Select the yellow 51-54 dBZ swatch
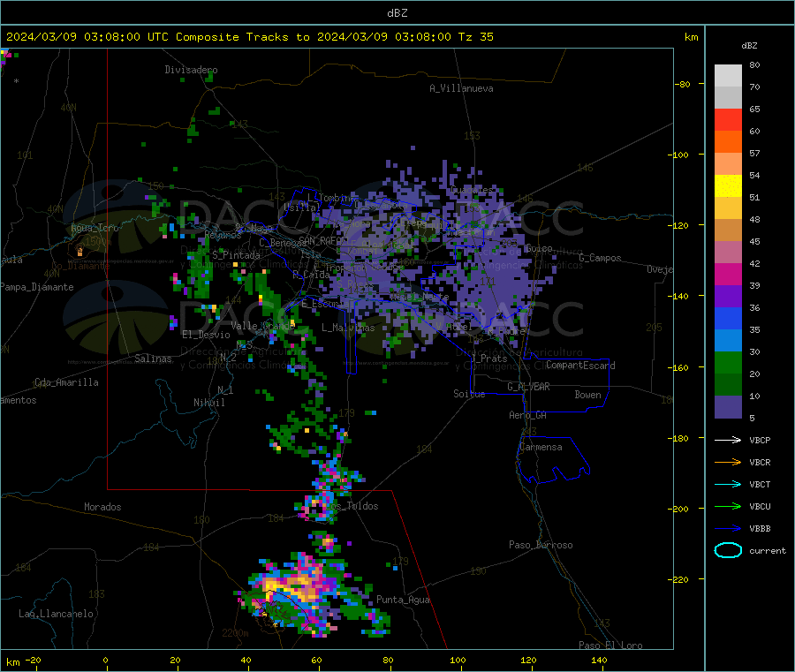795x672 pixels. [728, 186]
